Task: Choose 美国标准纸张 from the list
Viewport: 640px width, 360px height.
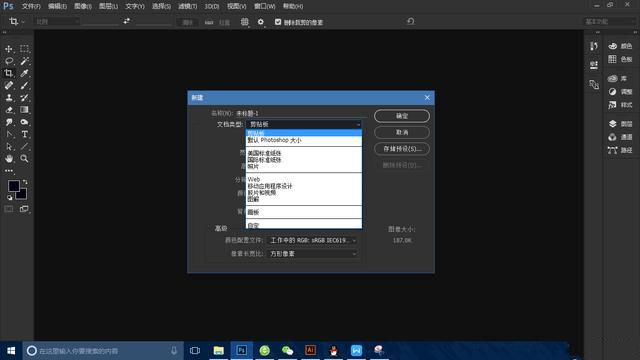Action: 304,153
